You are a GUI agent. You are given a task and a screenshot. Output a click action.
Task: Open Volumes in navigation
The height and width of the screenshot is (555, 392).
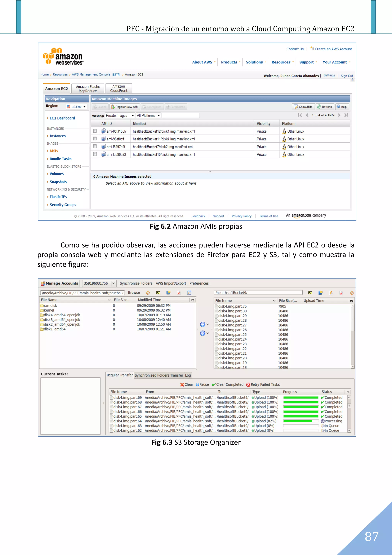point(56,174)
